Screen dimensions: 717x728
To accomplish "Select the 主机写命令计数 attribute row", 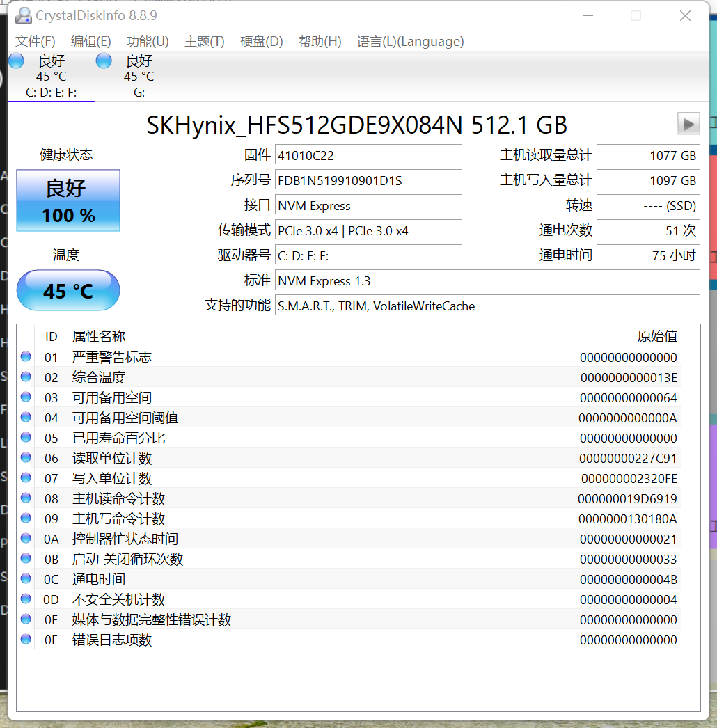I will [349, 519].
